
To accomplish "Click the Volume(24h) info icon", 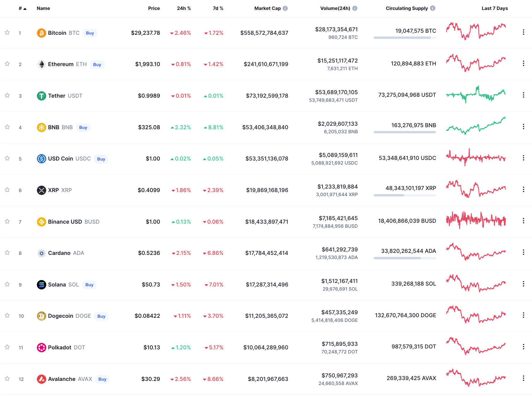I will 355,8.
